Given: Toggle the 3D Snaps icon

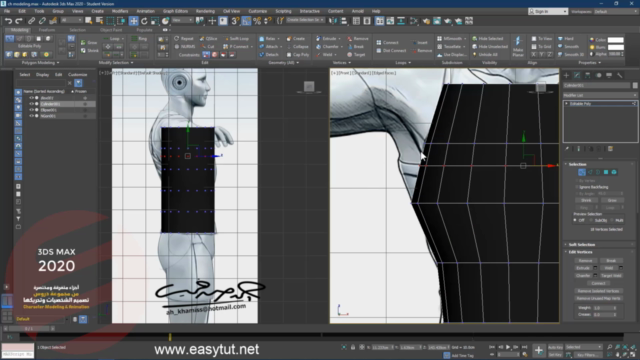Looking at the screenshot, I should (235, 20).
